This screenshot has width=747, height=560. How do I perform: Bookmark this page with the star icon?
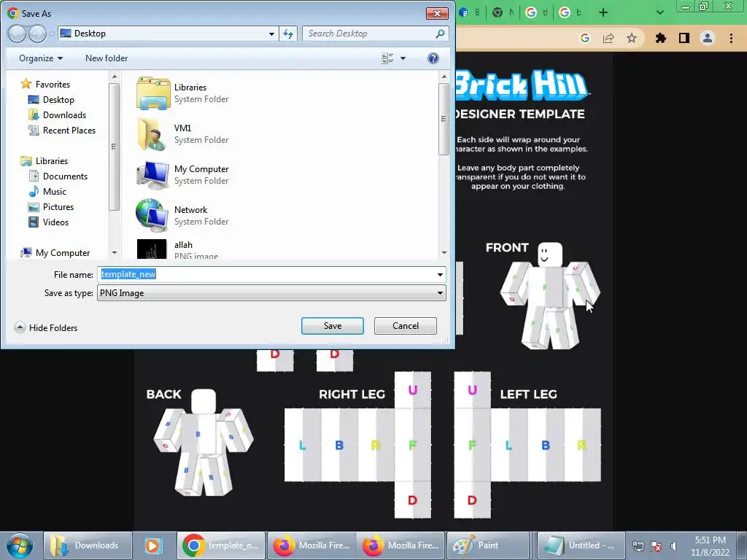pos(632,38)
